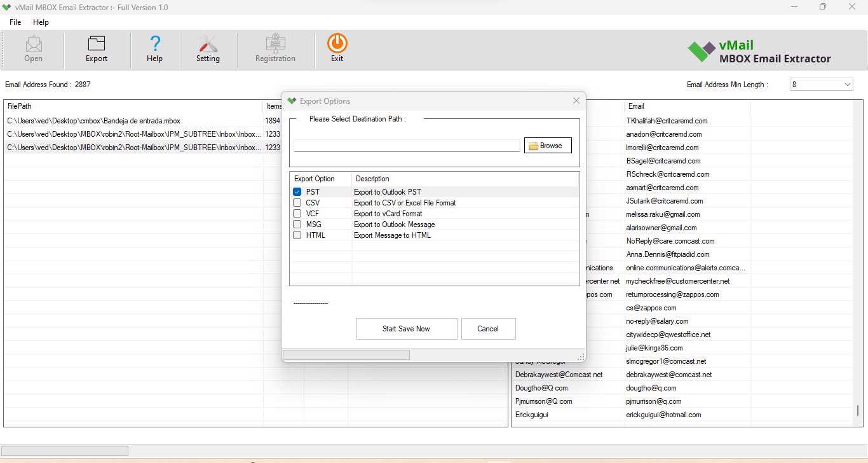
Task: Enable the PST export checkbox
Action: pos(297,192)
